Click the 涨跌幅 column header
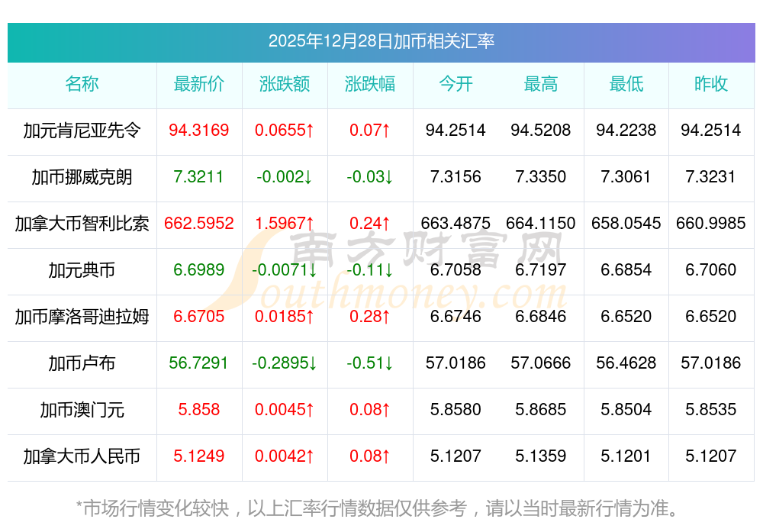 point(370,84)
